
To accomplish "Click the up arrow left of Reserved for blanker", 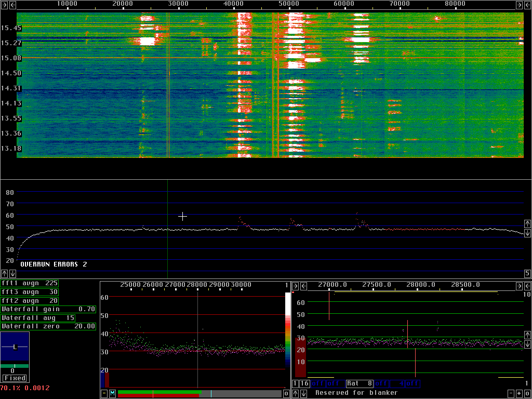I will point(296,394).
